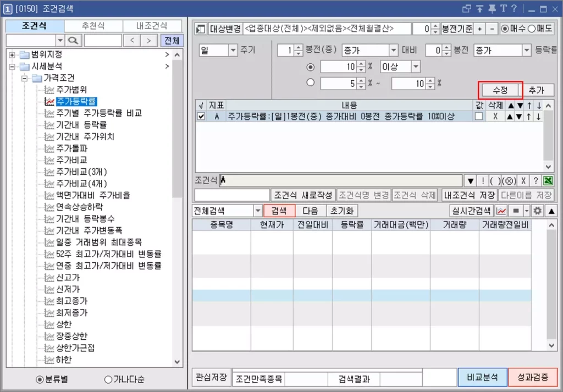Select the 10% 이상 radio option
Viewport: 563px width, 392px height.
(x=311, y=67)
